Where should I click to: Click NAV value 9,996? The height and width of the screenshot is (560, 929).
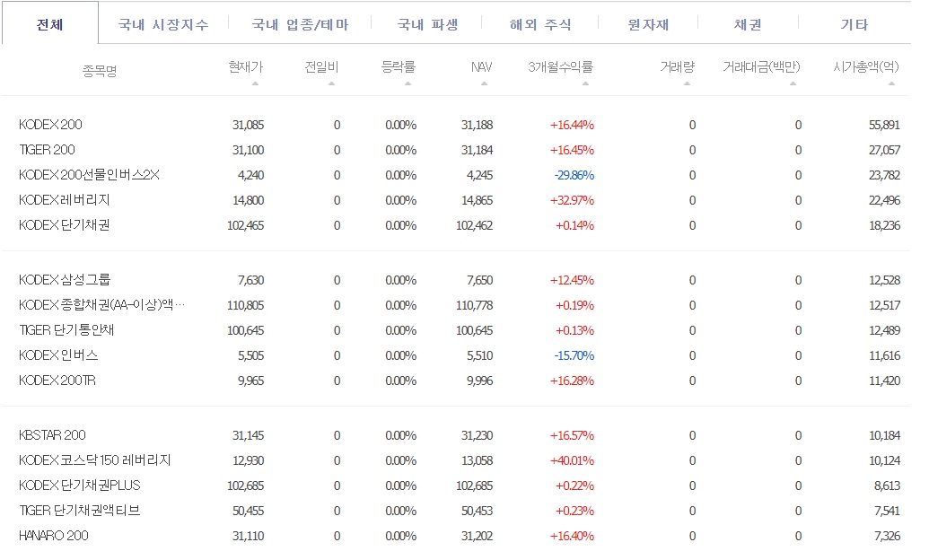[x=479, y=381]
